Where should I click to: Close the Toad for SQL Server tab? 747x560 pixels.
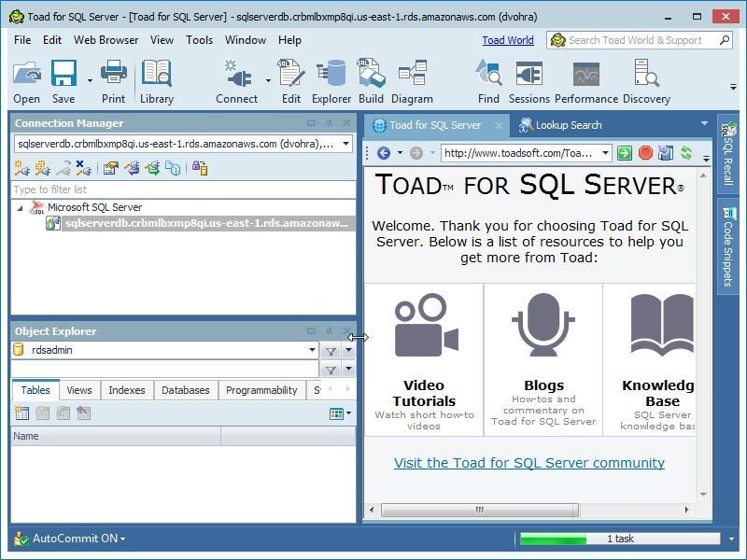click(x=499, y=126)
